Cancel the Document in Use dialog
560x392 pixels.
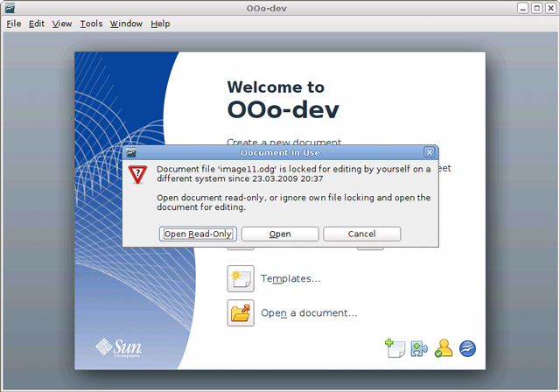(x=361, y=234)
